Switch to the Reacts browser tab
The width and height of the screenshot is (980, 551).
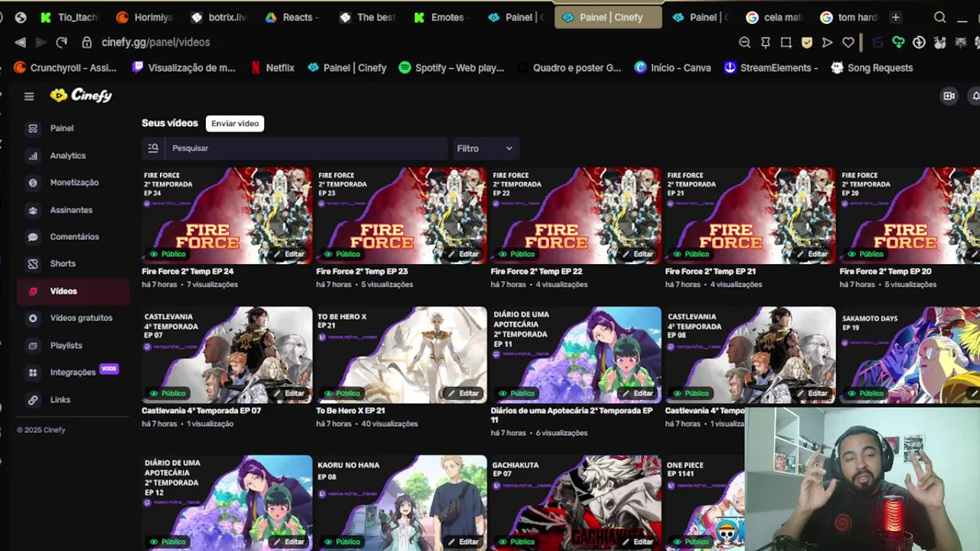pyautogui.click(x=292, y=17)
